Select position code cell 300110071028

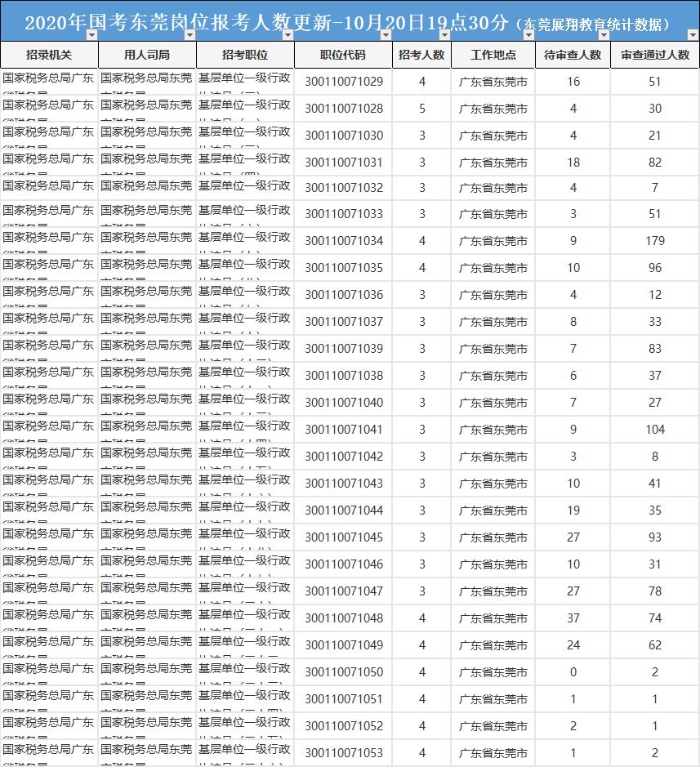click(343, 109)
